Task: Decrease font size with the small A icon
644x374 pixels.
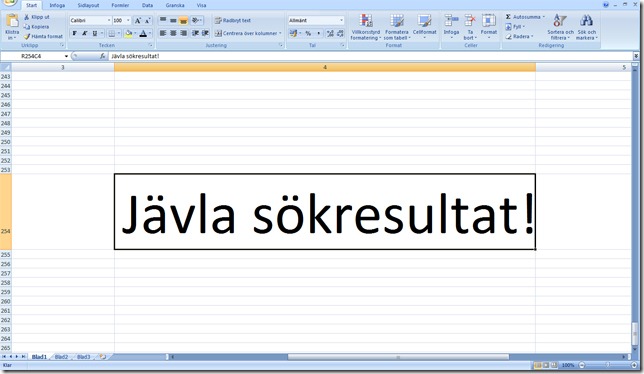Action: (148, 21)
